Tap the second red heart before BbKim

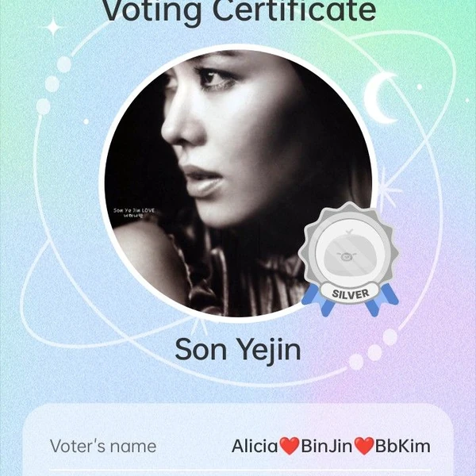(x=364, y=446)
